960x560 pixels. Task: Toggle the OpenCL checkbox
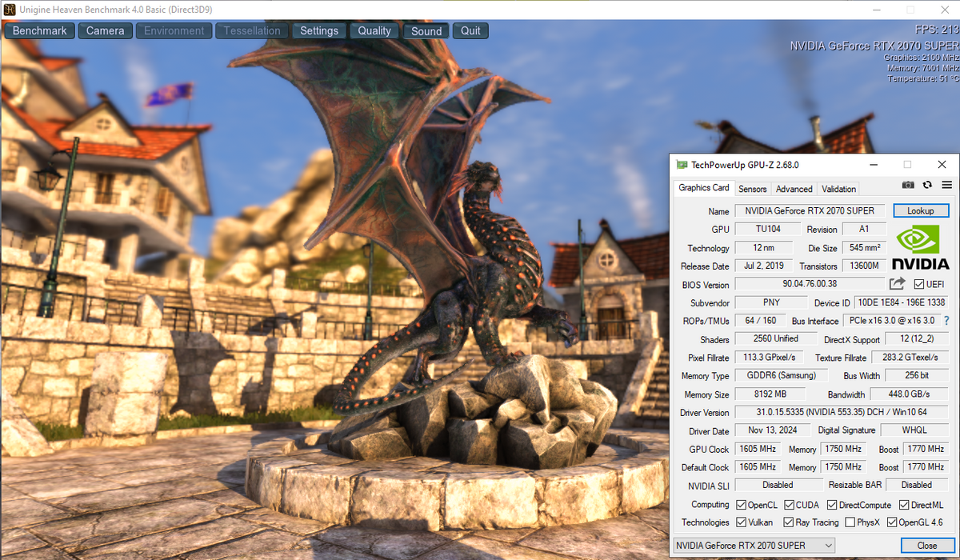click(741, 505)
